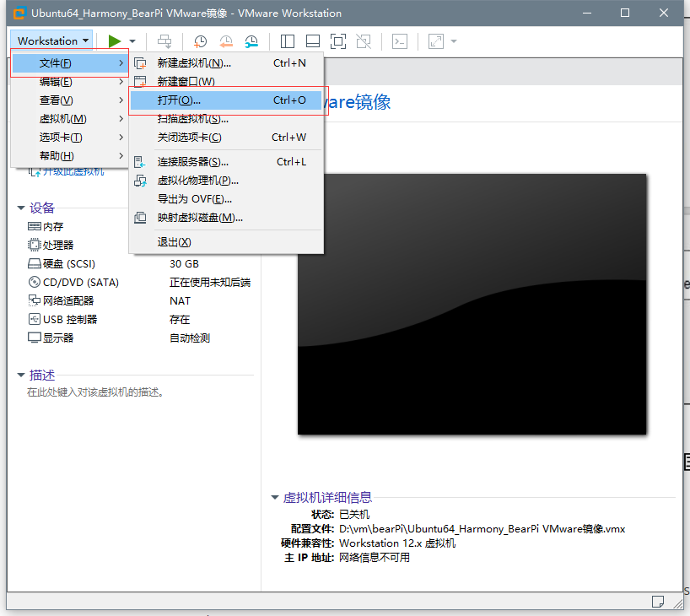
Task: Collapse the 描述 section
Action: 21,376
